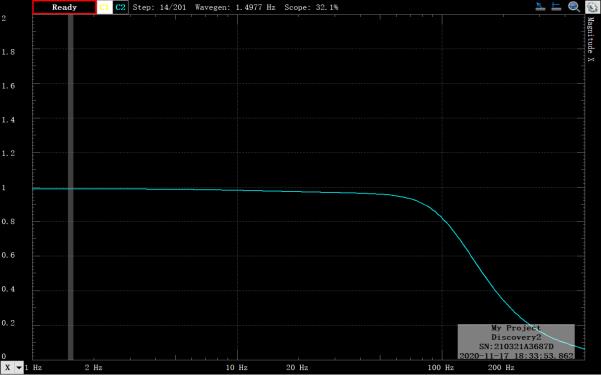Click the Magnitude X axis label

[591, 39]
